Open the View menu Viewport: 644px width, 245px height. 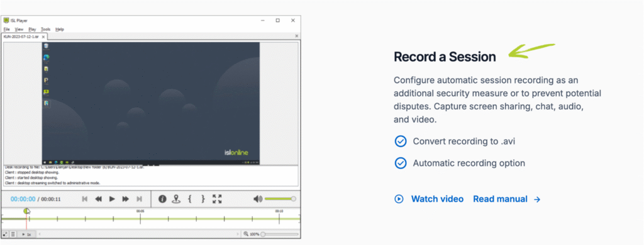coord(19,30)
